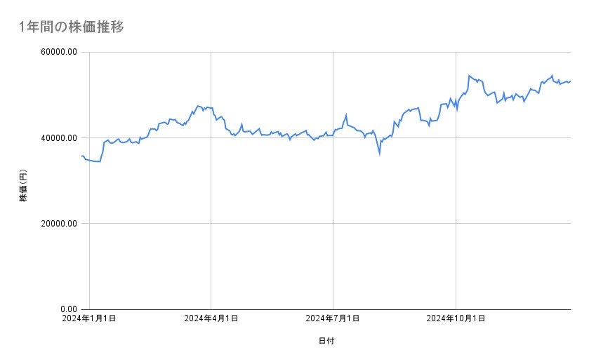
Task: Select the 2024年1月1日 date label
Action: (89, 318)
